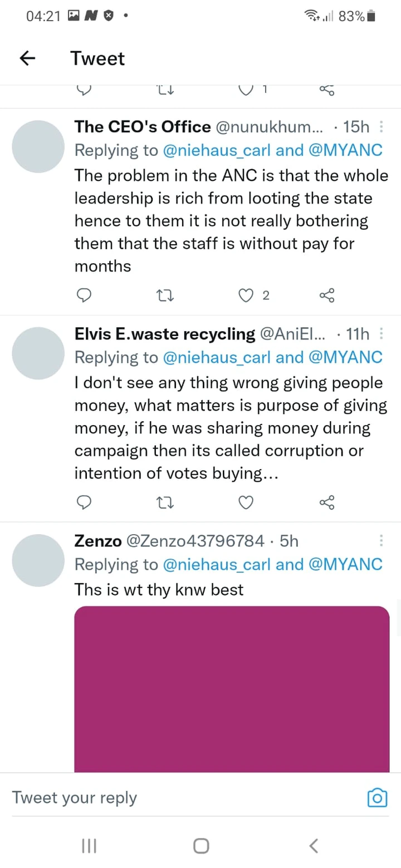Open more options for The CEO's Office tweet

pyautogui.click(x=382, y=127)
